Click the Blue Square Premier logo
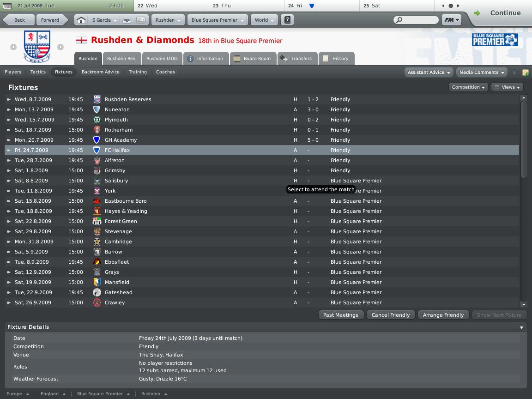 pos(495,40)
